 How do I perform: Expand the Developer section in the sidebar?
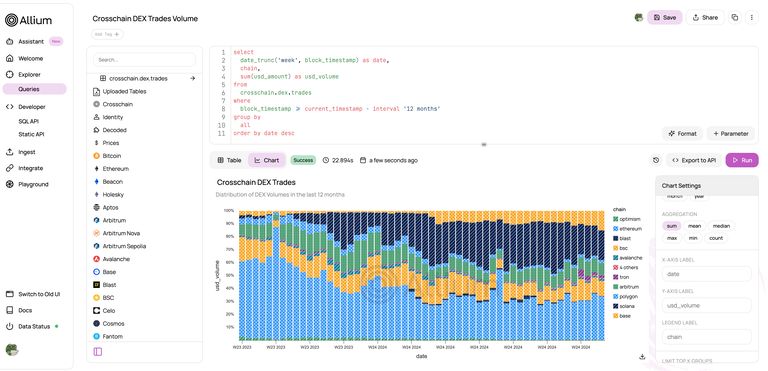32,106
